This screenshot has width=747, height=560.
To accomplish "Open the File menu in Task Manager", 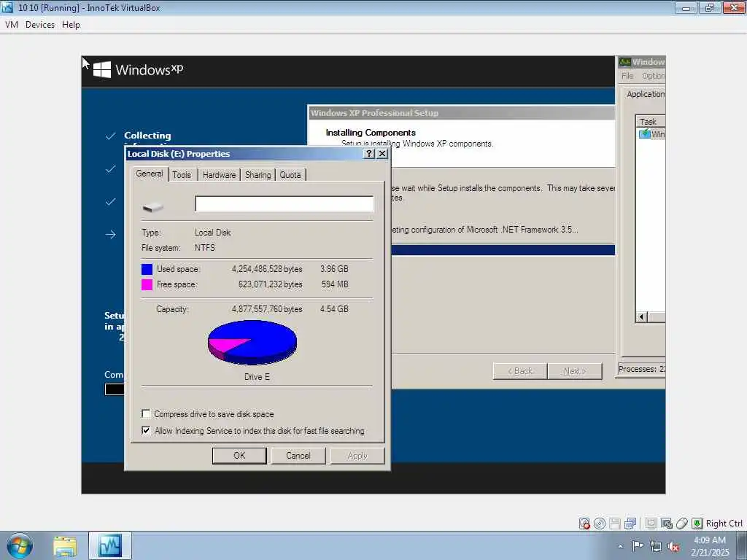I will (627, 76).
